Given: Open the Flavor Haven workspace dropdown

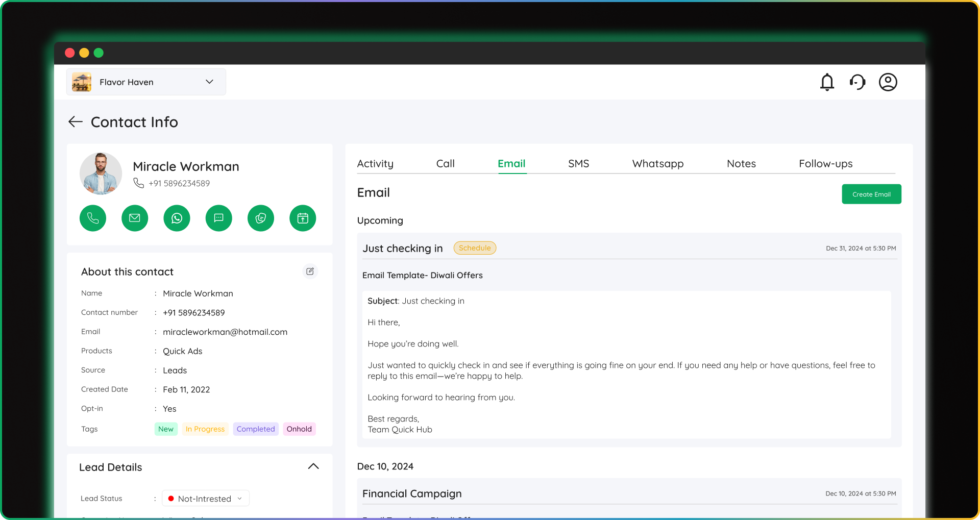Looking at the screenshot, I should pos(146,82).
